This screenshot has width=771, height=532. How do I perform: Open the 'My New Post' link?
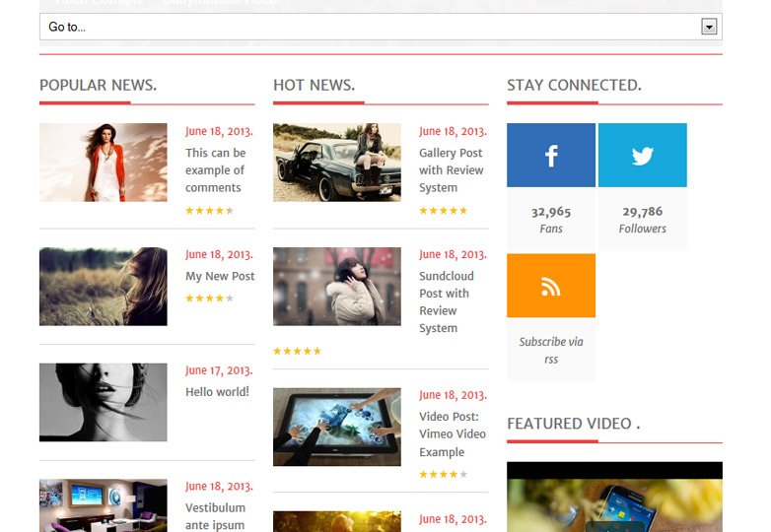[x=220, y=276]
